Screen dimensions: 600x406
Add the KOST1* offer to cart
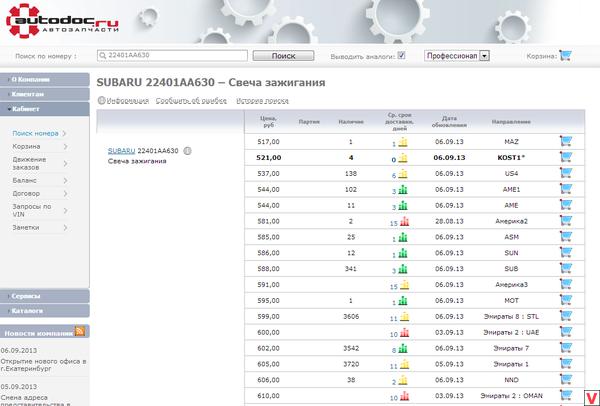coord(566,157)
